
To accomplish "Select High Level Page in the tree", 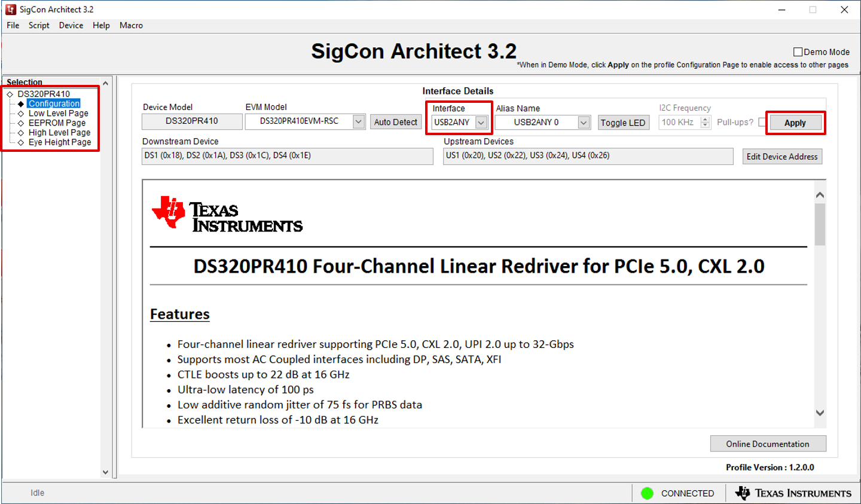I will point(59,133).
